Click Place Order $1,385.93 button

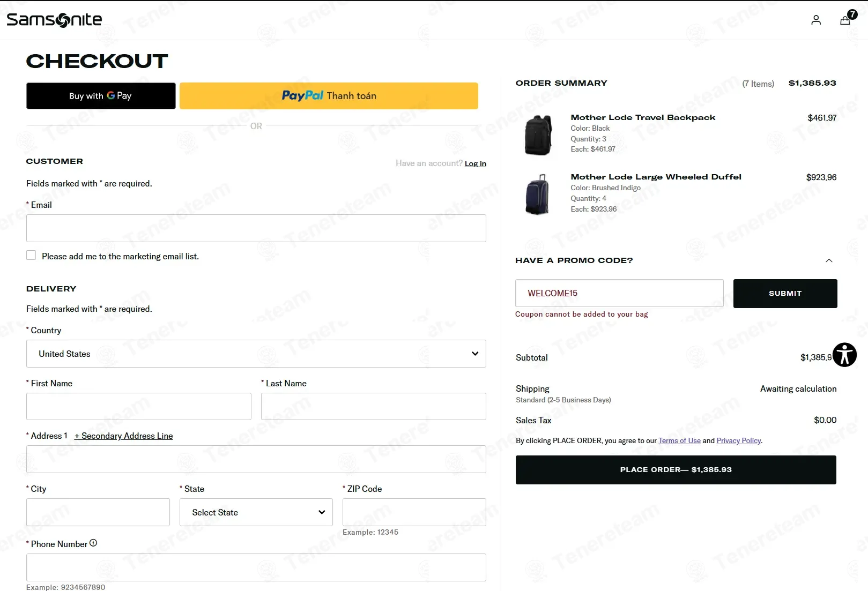click(676, 470)
